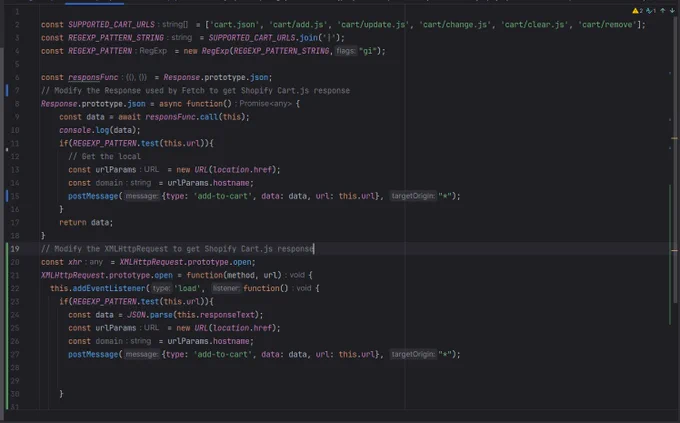Click the "targetOrigin:" hint on line 27
Image resolution: width=680 pixels, height=423 pixels.
(x=412, y=354)
